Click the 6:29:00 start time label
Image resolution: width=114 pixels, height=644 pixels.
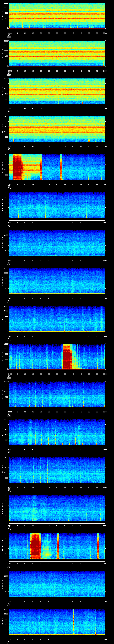9,298
